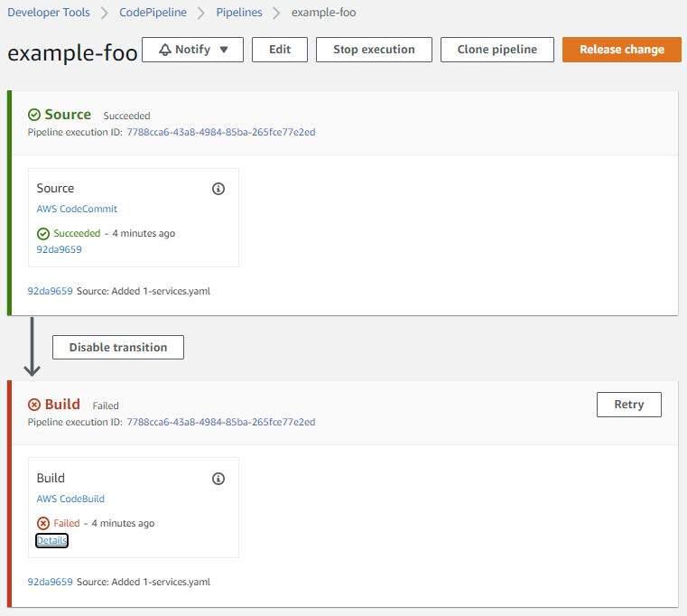Screen dimensions: 687x616
Task: Open Pipelines breadcrumb link
Action: [x=239, y=13]
